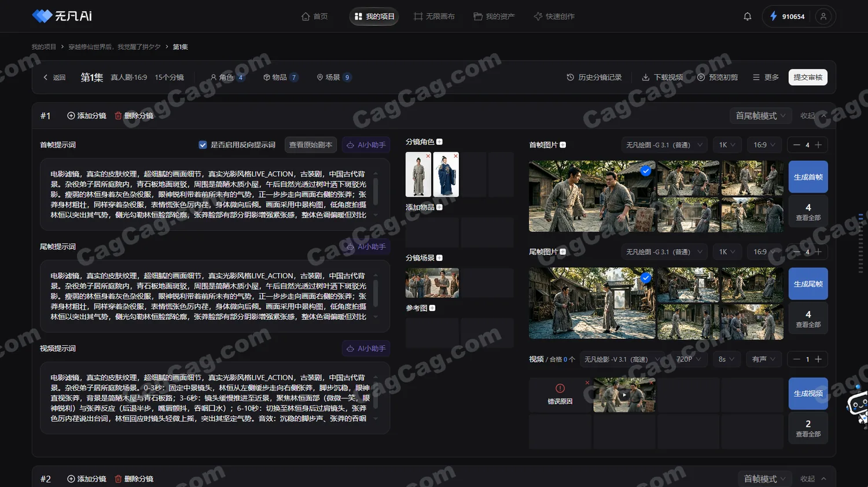868x487 pixels.
Task: Increase the first frame image count
Action: pyautogui.click(x=818, y=145)
